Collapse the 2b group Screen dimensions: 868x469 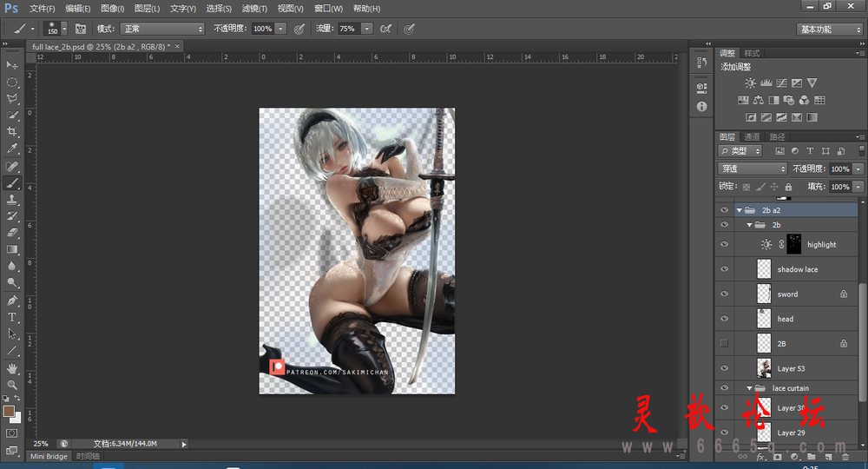point(749,225)
